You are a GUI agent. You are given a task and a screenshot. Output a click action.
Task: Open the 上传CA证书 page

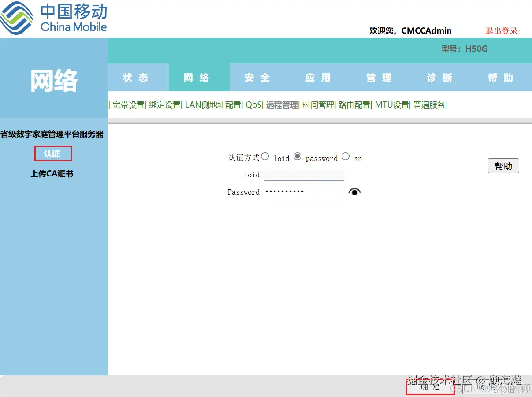(52, 173)
